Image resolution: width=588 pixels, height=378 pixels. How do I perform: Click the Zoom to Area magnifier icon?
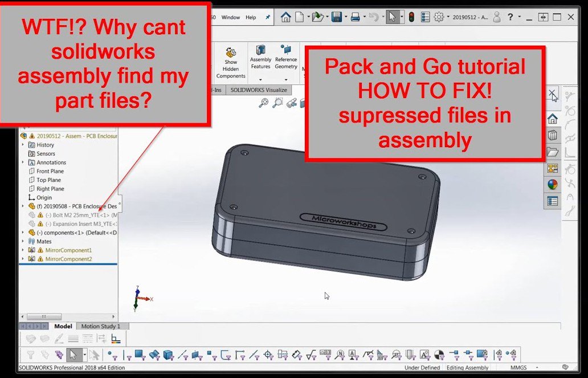[x=277, y=103]
